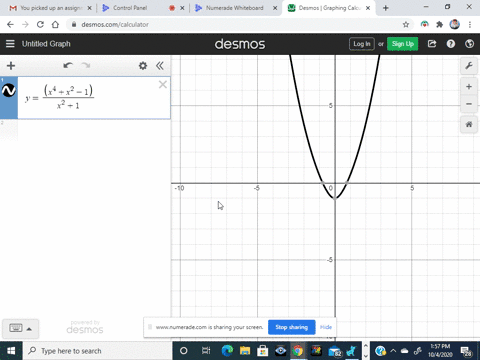Image resolution: width=480 pixels, height=360 pixels.
Task: Add a new expression item
Action: click(11, 66)
